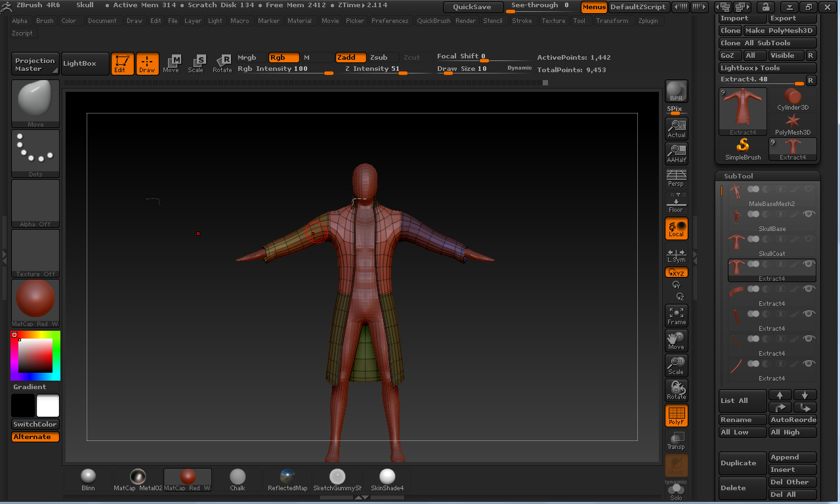Click the QuickSave button
The width and height of the screenshot is (840, 504).
click(472, 7)
